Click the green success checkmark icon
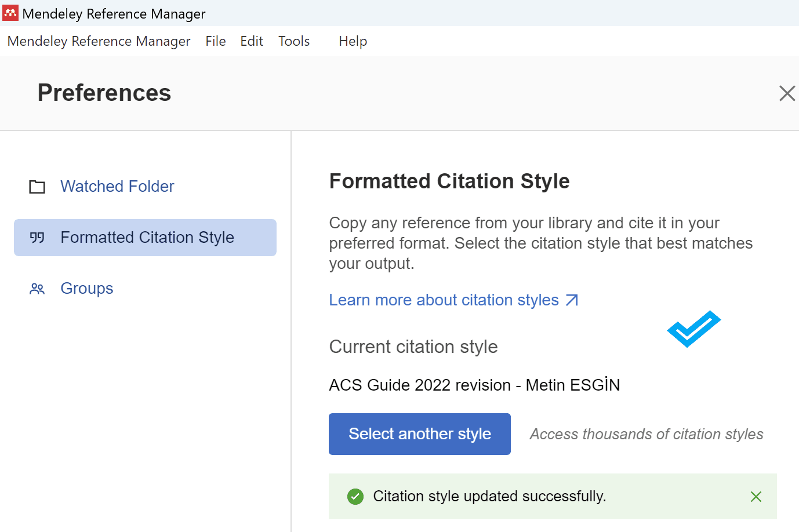 click(355, 497)
